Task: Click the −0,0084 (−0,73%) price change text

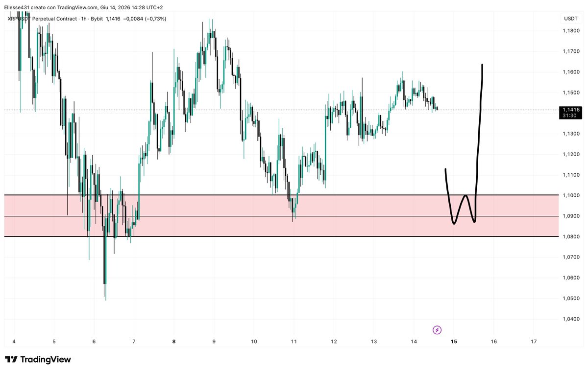Action: tap(146, 19)
